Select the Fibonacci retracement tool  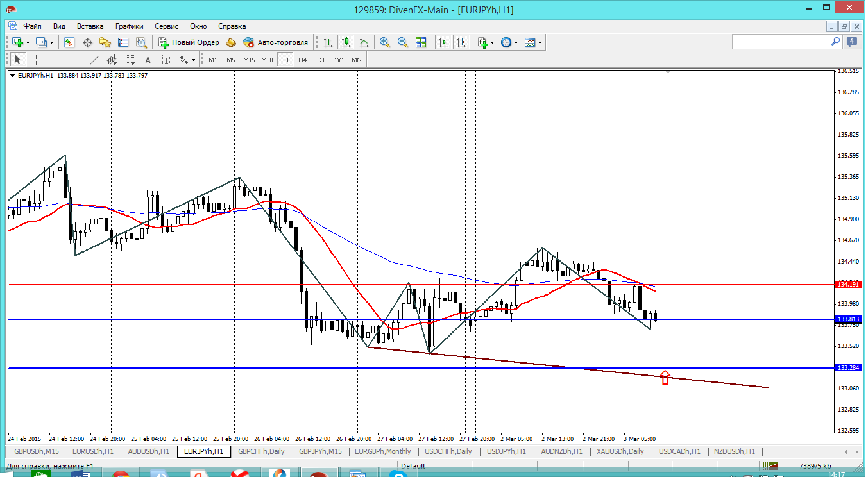(130, 60)
